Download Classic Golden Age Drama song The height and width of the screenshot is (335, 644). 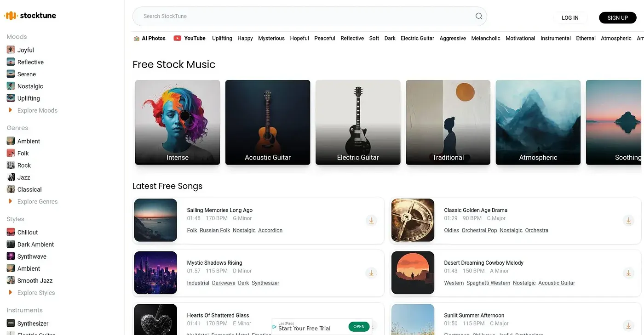(x=628, y=221)
